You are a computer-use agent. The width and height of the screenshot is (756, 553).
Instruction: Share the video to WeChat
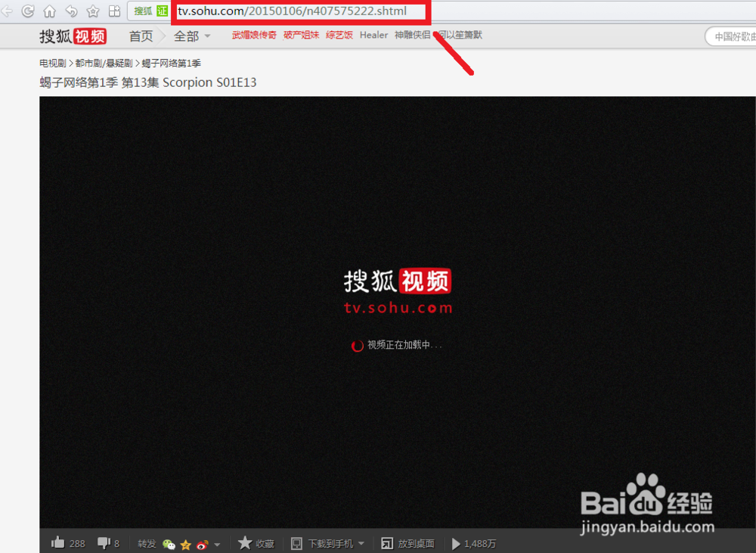(169, 545)
